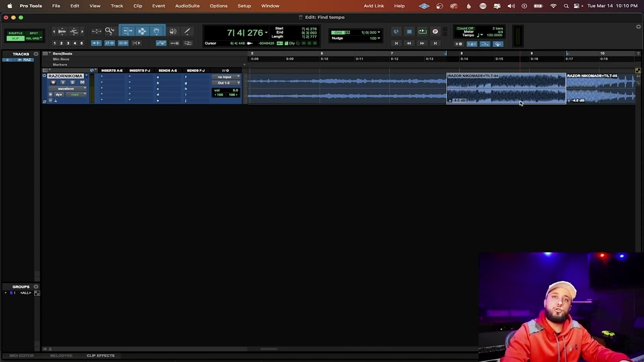Select the RAZOR NIKOMADE+TILT-04 clip
This screenshot has height=362, width=644.
(506, 88)
